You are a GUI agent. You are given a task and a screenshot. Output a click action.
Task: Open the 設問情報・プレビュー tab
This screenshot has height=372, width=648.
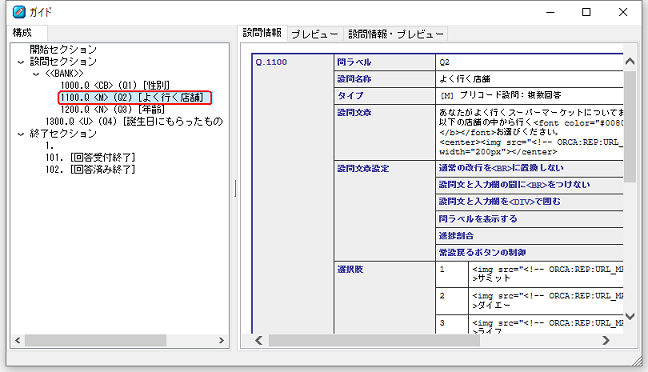pos(395,34)
